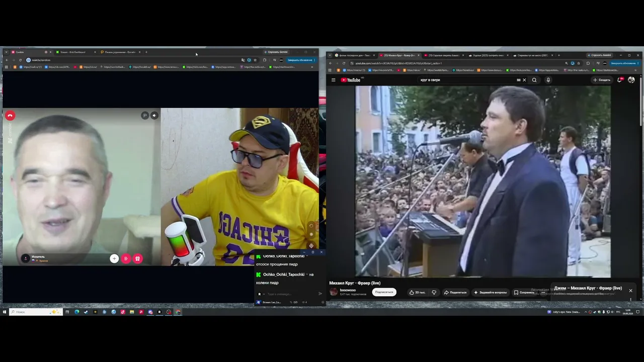Viewport: 644px width, 362px height.
Task: Bookmark the YouTube page with the star
Action: tap(579, 63)
